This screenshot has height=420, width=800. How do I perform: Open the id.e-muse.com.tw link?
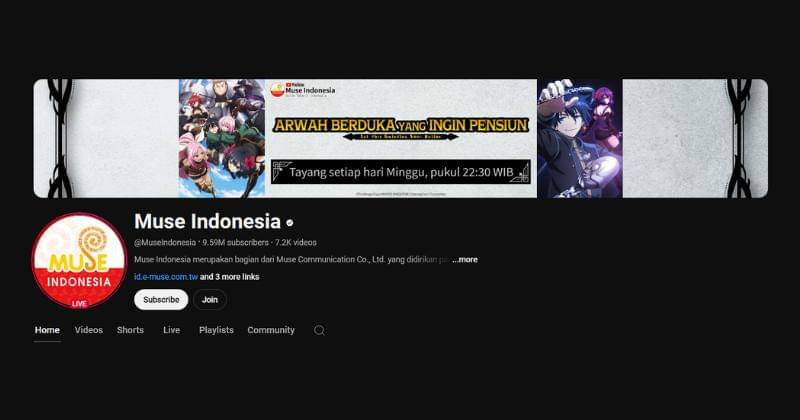[166, 277]
